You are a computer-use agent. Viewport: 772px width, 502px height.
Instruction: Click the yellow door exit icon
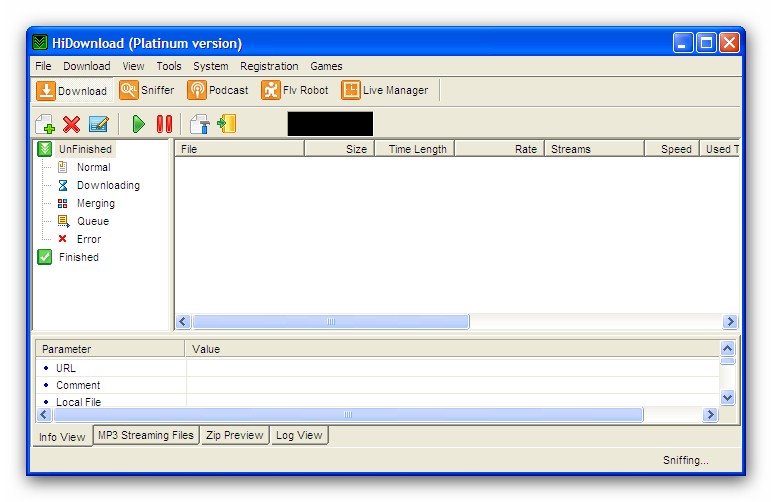(227, 124)
